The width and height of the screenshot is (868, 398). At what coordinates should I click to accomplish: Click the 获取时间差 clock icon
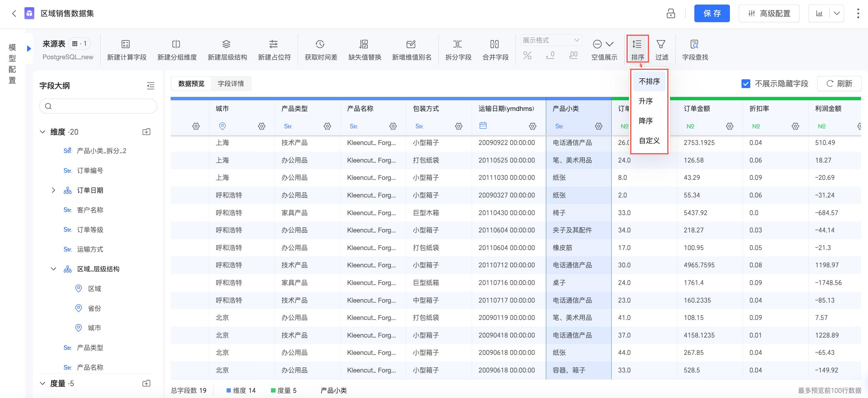pyautogui.click(x=320, y=44)
